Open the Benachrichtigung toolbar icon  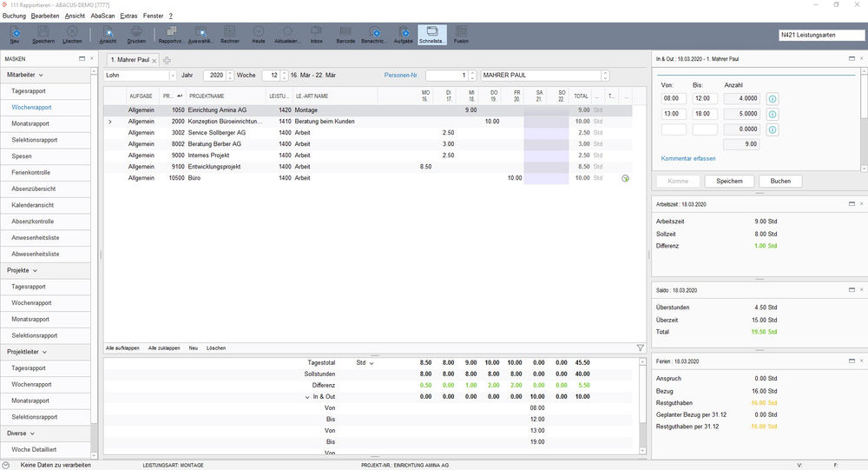[x=374, y=35]
